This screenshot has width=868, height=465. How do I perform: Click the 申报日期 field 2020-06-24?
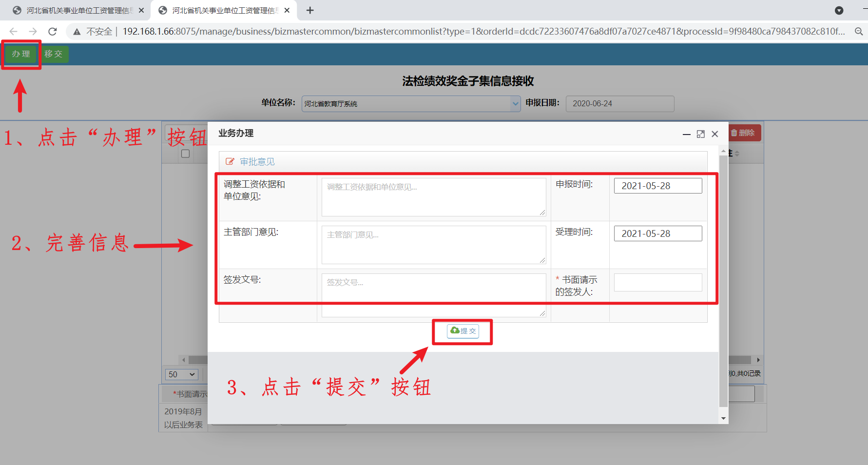[x=620, y=104]
